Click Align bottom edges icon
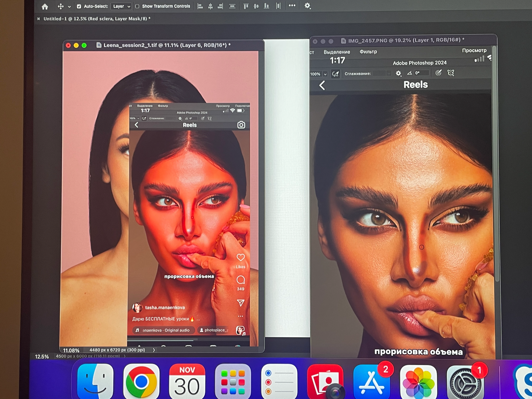532x399 pixels. tap(267, 6)
